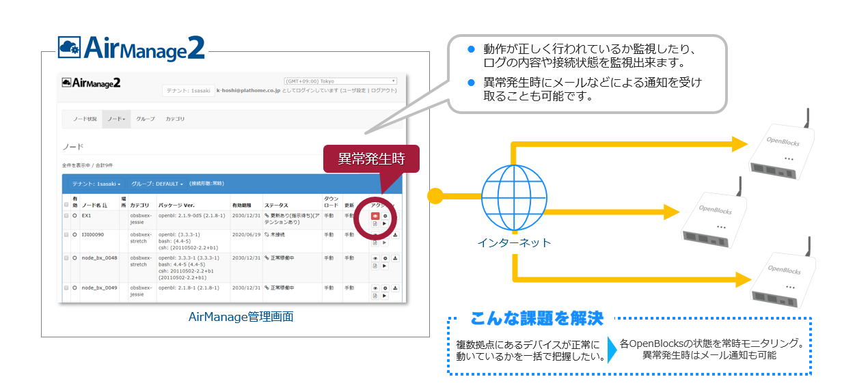The height and width of the screenshot is (392, 868).
Task: Open the ユーザ設定 link
Action: click(353, 90)
